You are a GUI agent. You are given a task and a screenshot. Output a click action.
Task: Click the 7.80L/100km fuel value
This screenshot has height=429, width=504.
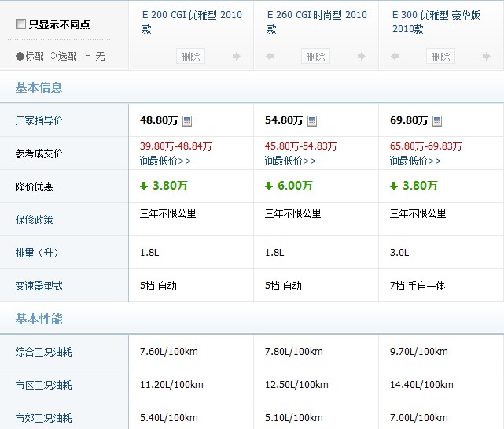[294, 351]
